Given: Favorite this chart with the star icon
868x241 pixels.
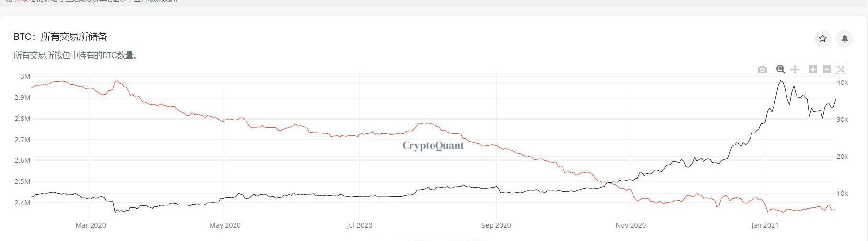Looking at the screenshot, I should click(x=823, y=38).
